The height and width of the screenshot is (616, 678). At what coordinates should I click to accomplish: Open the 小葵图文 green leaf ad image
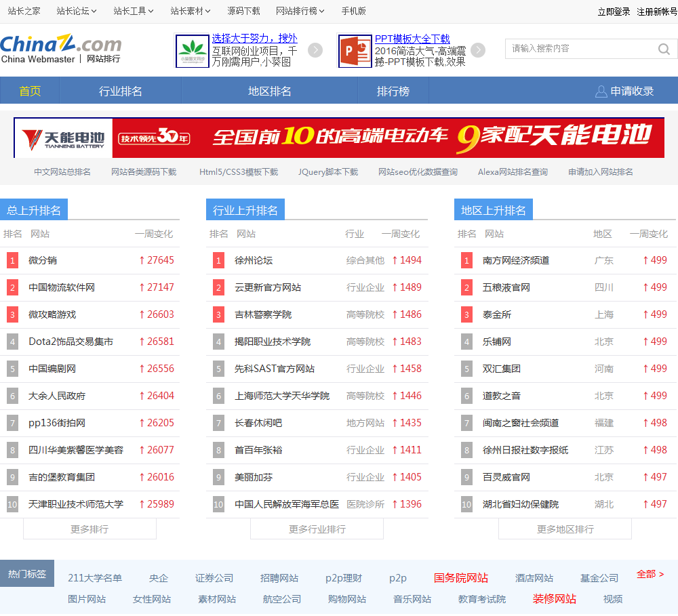(193, 51)
